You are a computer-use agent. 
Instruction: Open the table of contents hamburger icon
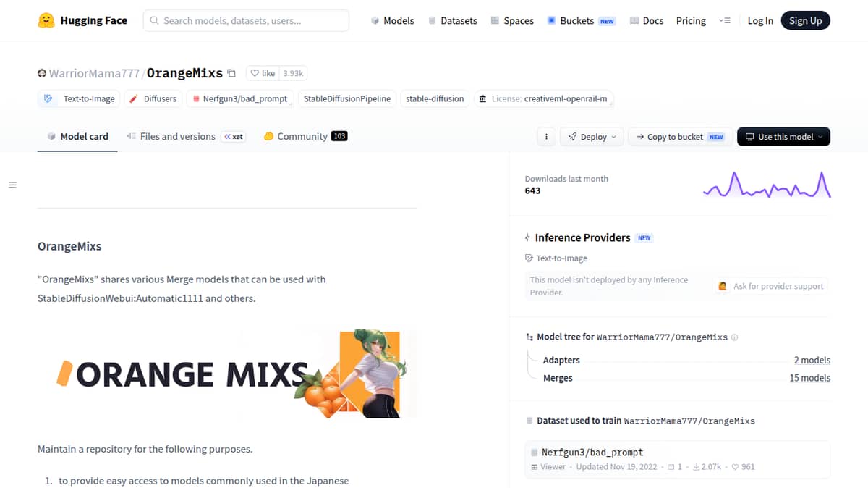click(12, 185)
